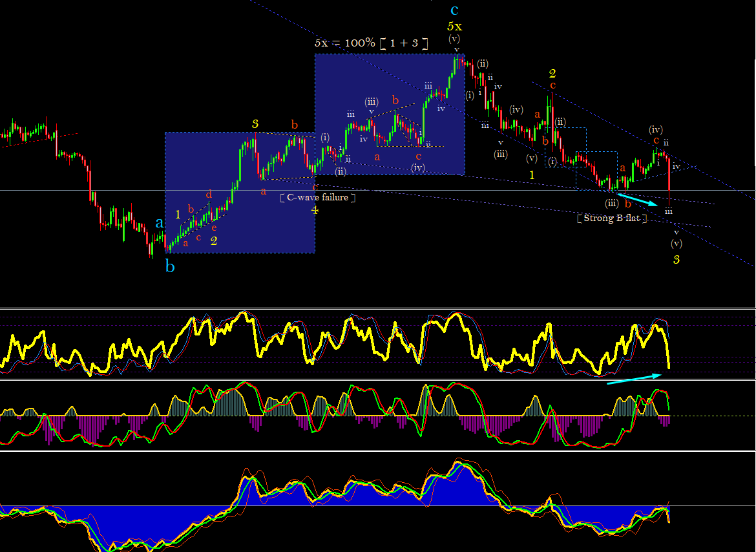756x552 pixels.
Task: Select the "[ Strong B flat ]" label
Action: click(x=612, y=218)
